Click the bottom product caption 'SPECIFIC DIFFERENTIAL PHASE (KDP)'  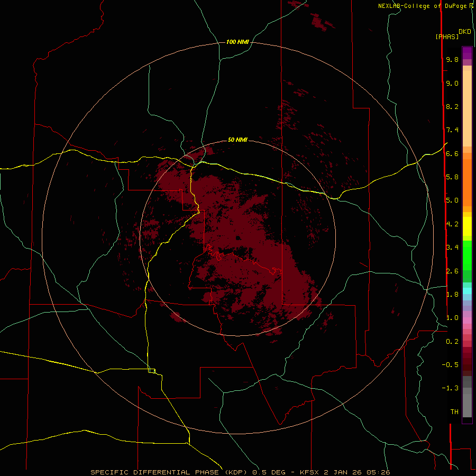pos(170,472)
